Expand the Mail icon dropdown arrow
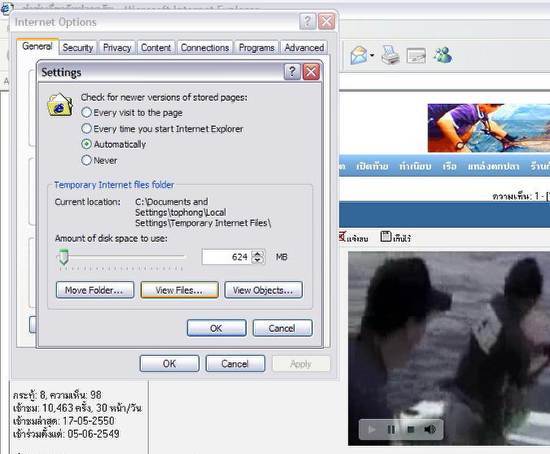 pyautogui.click(x=372, y=55)
